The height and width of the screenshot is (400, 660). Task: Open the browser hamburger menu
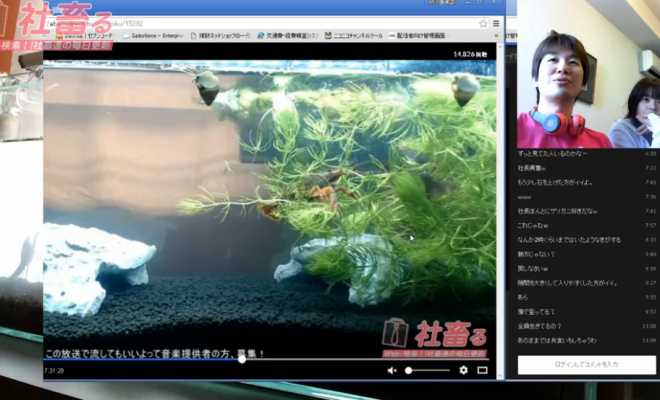[x=496, y=22]
